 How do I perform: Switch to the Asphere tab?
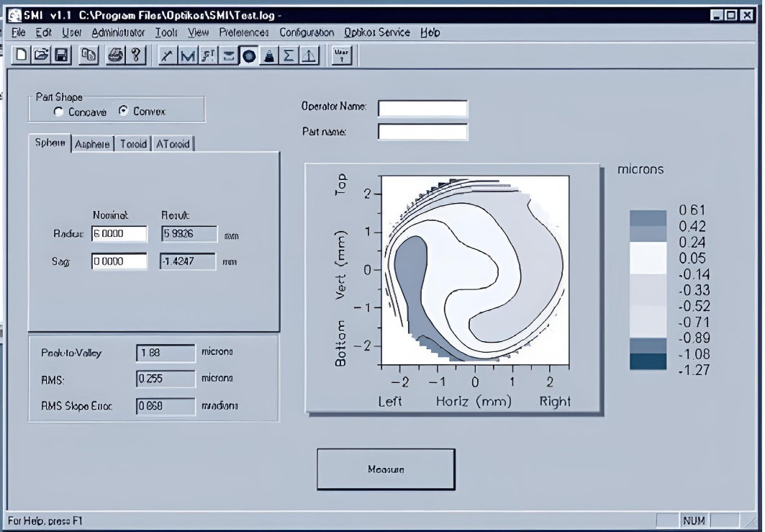tap(93, 144)
